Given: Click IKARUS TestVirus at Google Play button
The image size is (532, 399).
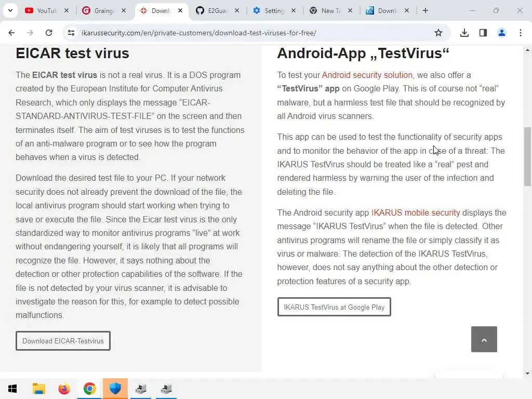Looking at the screenshot, I should click(x=334, y=307).
